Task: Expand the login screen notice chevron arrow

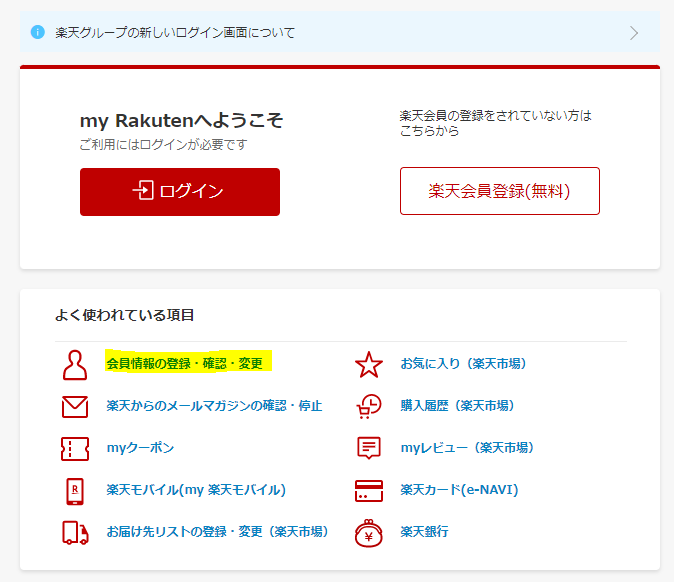Action: click(634, 33)
